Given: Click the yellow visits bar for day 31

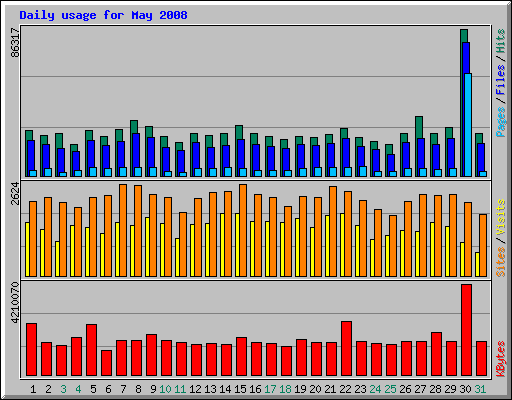Looking at the screenshot, I should [477, 264].
